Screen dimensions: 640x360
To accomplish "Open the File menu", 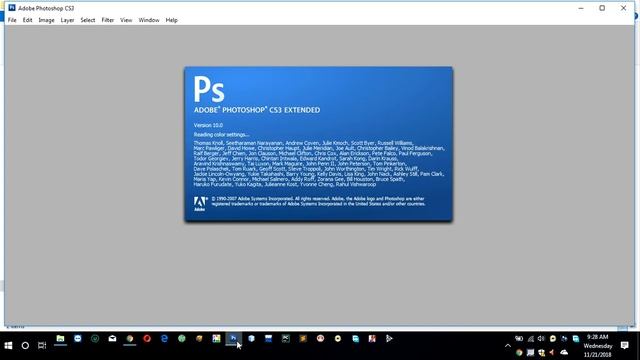I will (12, 20).
